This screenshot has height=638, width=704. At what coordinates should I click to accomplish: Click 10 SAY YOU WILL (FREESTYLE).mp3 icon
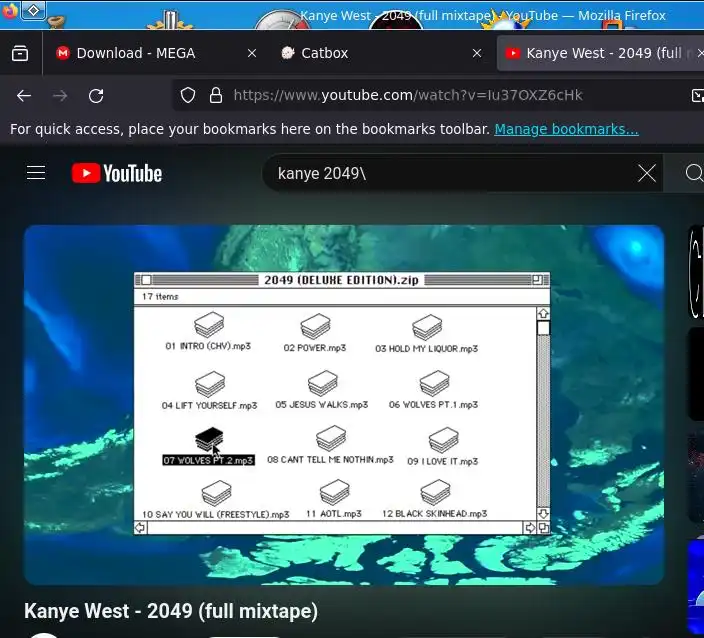216,493
